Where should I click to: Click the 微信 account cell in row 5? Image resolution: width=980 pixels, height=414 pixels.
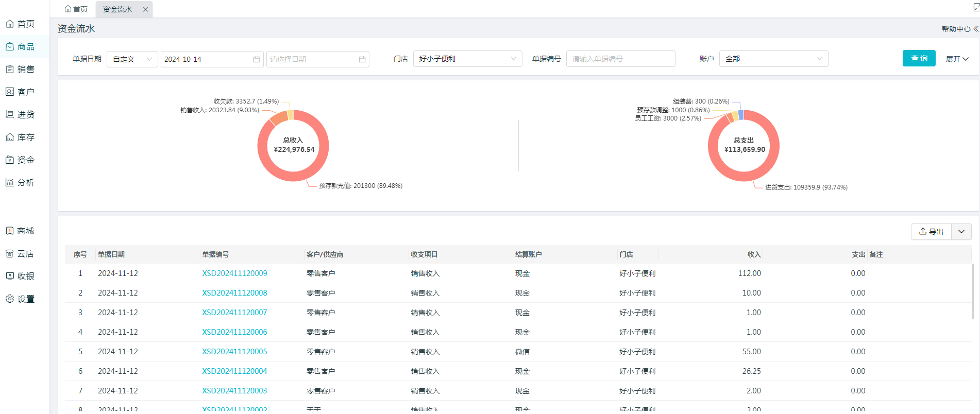pos(522,352)
